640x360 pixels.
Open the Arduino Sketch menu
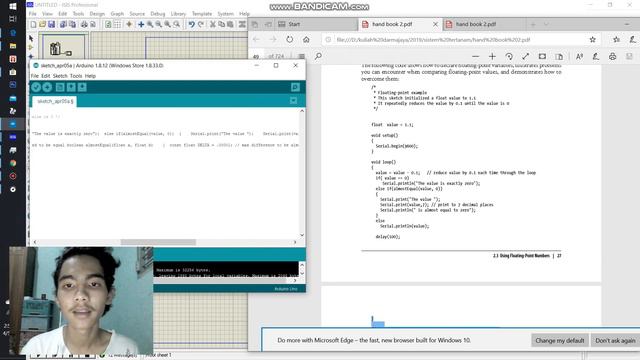click(60, 76)
